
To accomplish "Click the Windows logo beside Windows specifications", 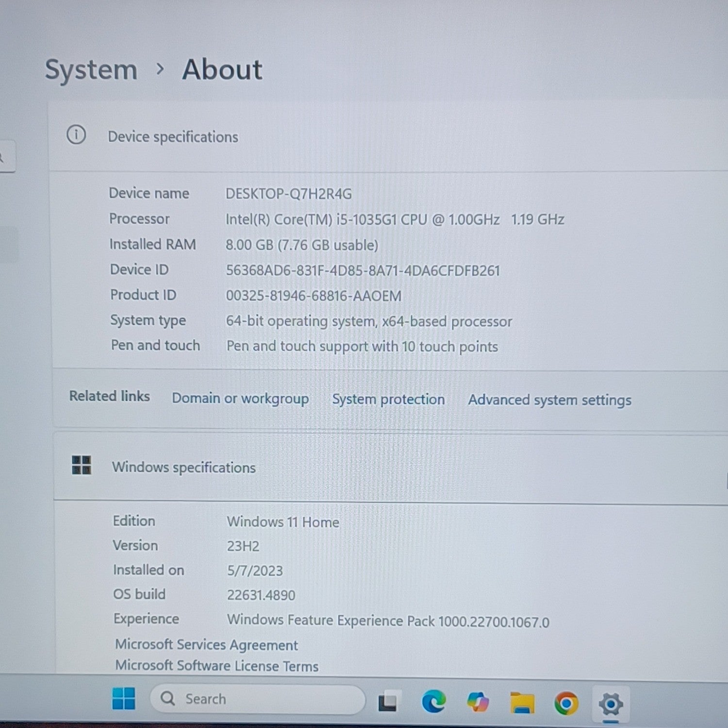I will coord(82,465).
